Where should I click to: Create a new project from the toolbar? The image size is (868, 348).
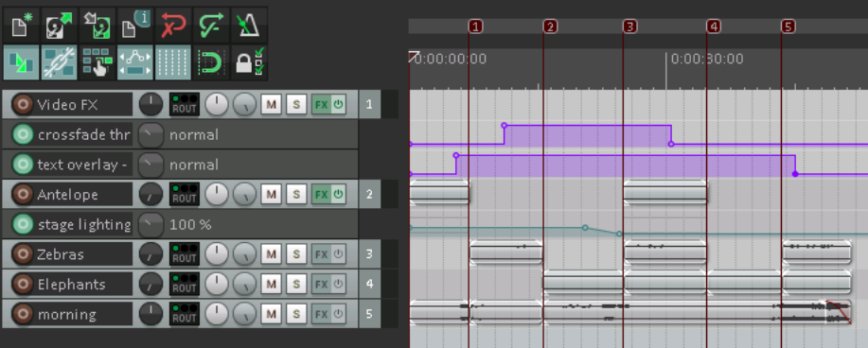coord(21,26)
